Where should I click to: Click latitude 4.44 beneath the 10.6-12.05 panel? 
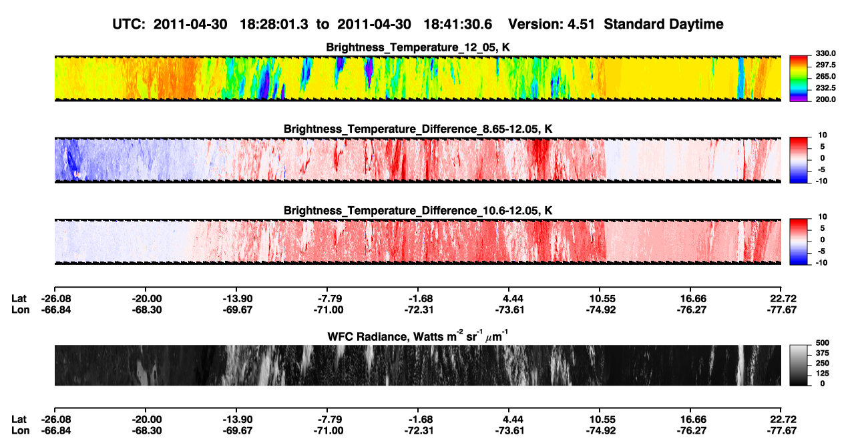(x=509, y=298)
